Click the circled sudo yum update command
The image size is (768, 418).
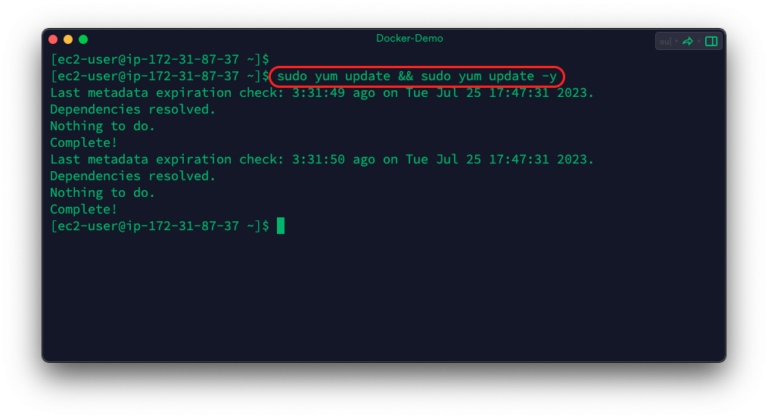point(417,76)
